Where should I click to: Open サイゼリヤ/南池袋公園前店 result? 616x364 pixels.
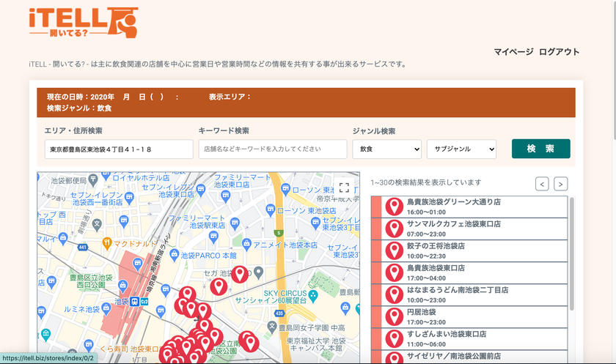[x=469, y=357]
